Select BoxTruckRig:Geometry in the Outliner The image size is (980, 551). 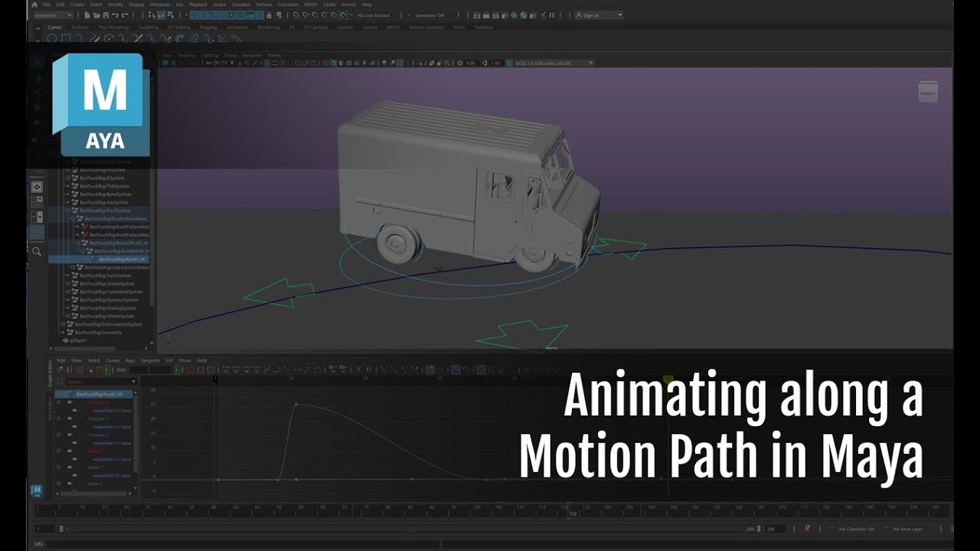98,333
